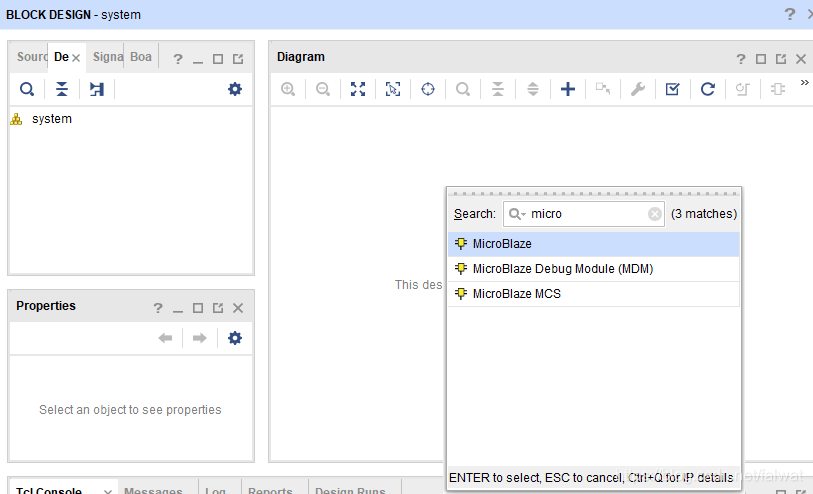813x494 pixels.
Task: Clear the IP search text
Action: coord(655,214)
